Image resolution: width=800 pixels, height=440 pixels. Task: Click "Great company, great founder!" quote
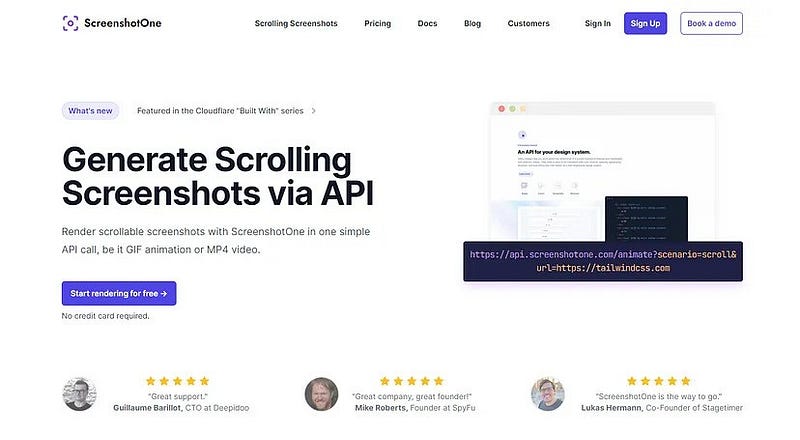point(412,396)
